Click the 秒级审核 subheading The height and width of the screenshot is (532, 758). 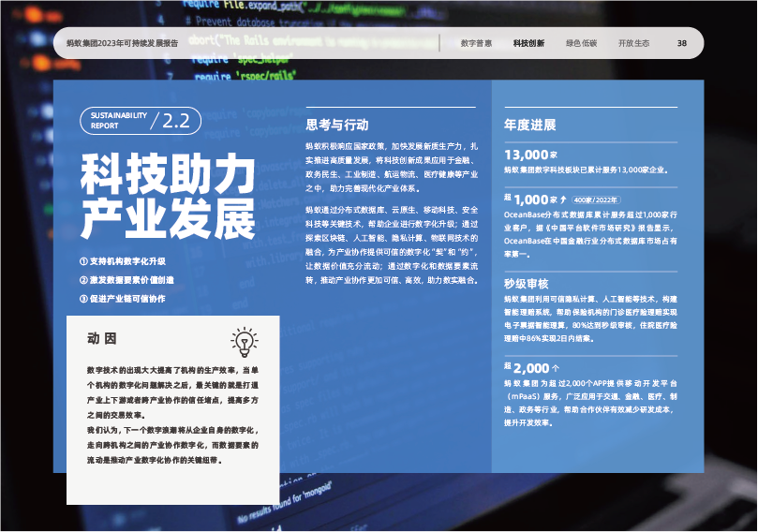tap(526, 284)
